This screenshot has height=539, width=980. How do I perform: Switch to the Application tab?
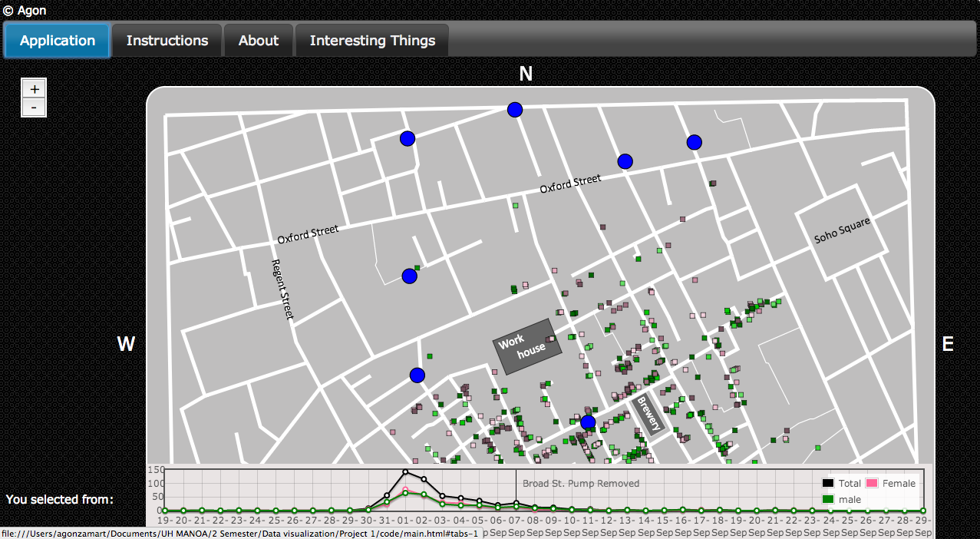click(58, 41)
